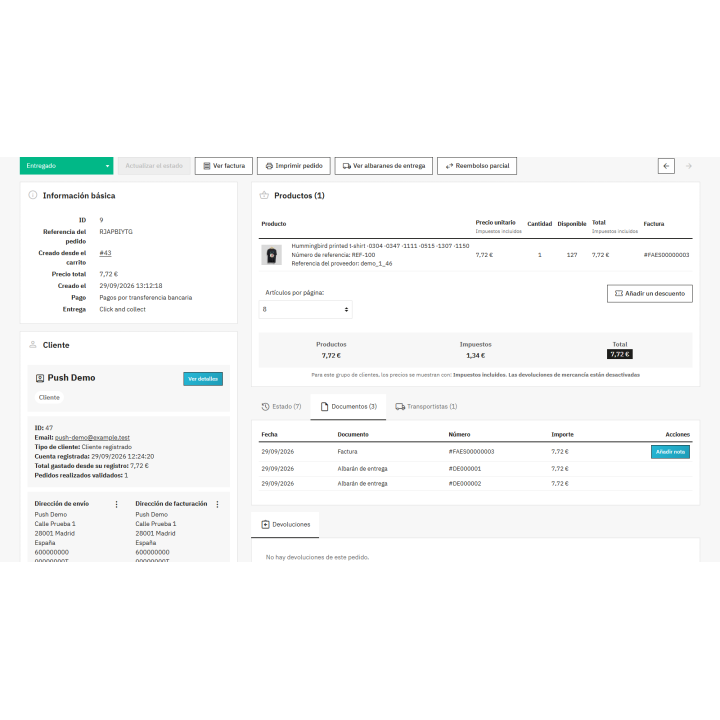Click the Factura document row label

pos(347,452)
